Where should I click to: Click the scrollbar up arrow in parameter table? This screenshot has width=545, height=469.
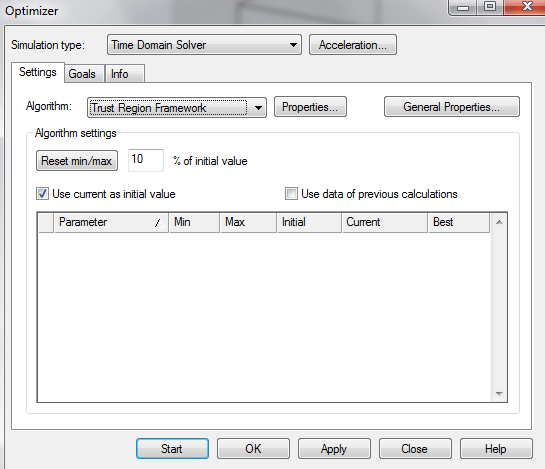[499, 222]
